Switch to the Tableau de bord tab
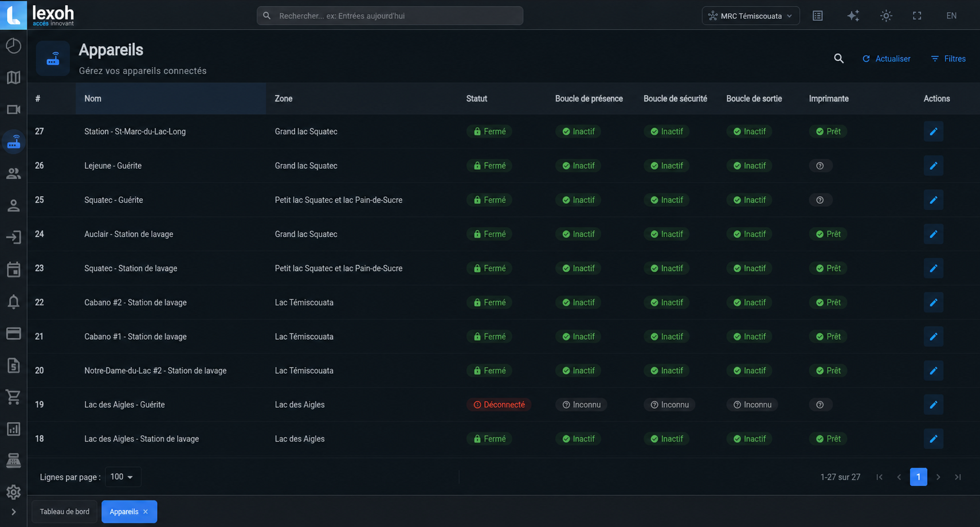980x527 pixels. pos(65,512)
